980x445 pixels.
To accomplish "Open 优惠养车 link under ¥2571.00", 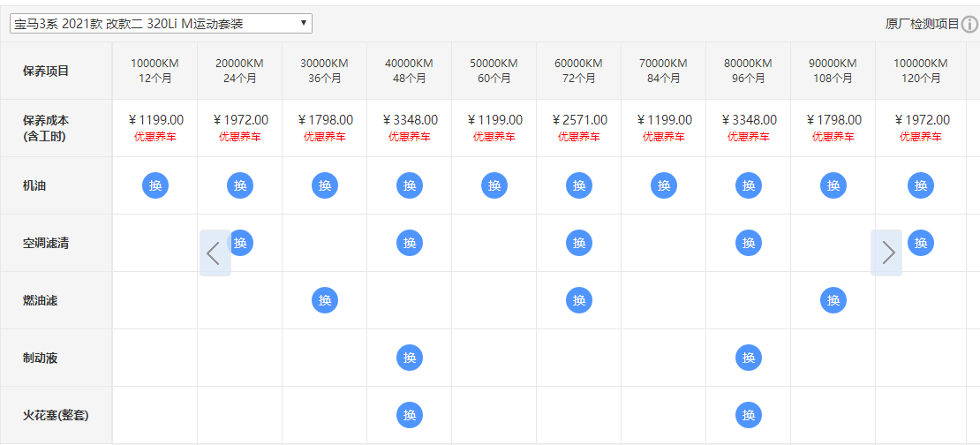I will [x=579, y=137].
